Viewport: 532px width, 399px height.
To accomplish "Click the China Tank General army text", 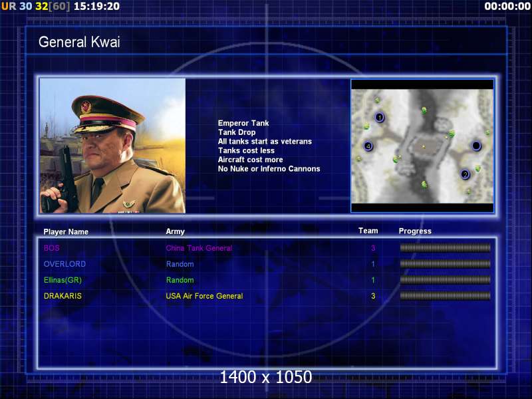I will click(199, 248).
